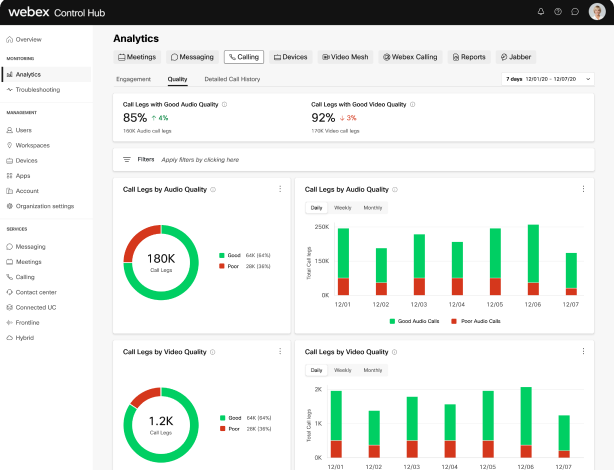
Task: Select Monthly on the video quality chart
Action: pyautogui.click(x=373, y=371)
